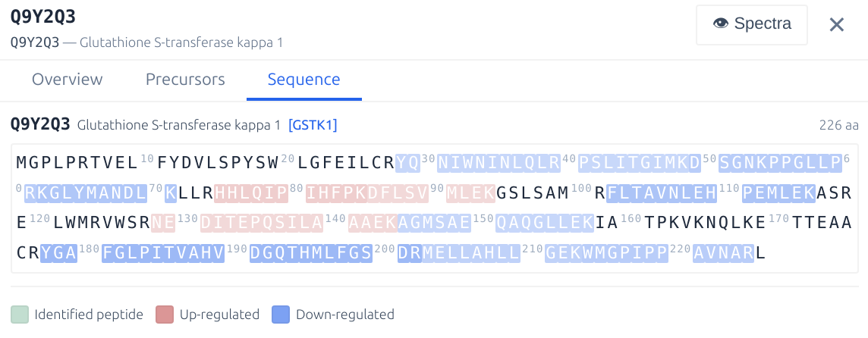Select the peptide segment PSLITGIMKD

[x=639, y=162]
